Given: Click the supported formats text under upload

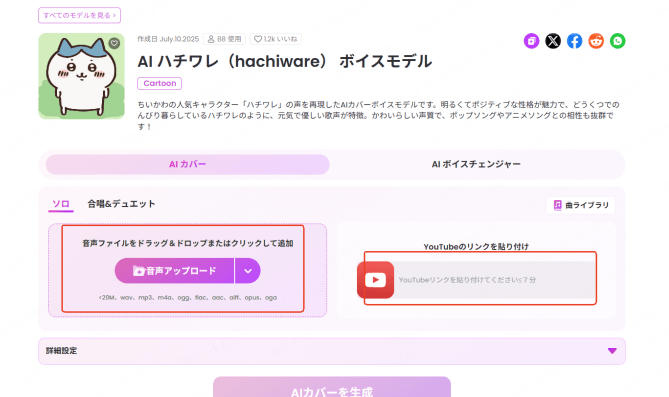Looking at the screenshot, I should 188,298.
